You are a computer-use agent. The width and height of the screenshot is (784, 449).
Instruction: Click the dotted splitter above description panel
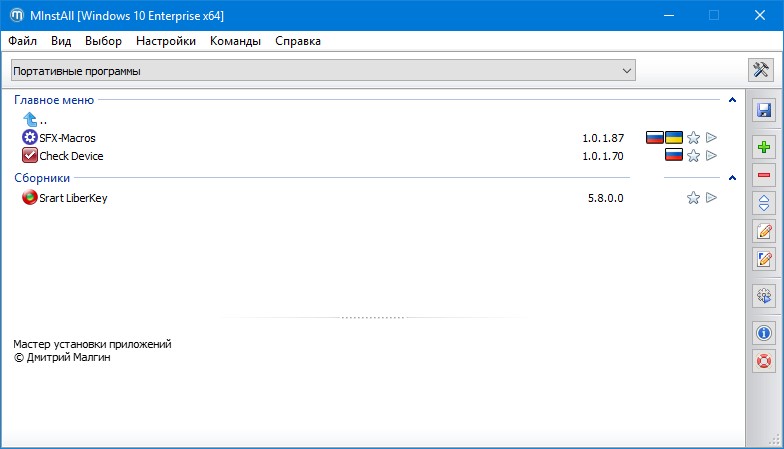[372, 317]
